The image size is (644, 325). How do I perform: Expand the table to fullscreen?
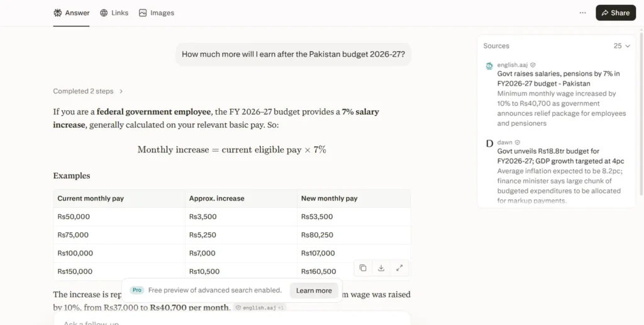point(399,268)
